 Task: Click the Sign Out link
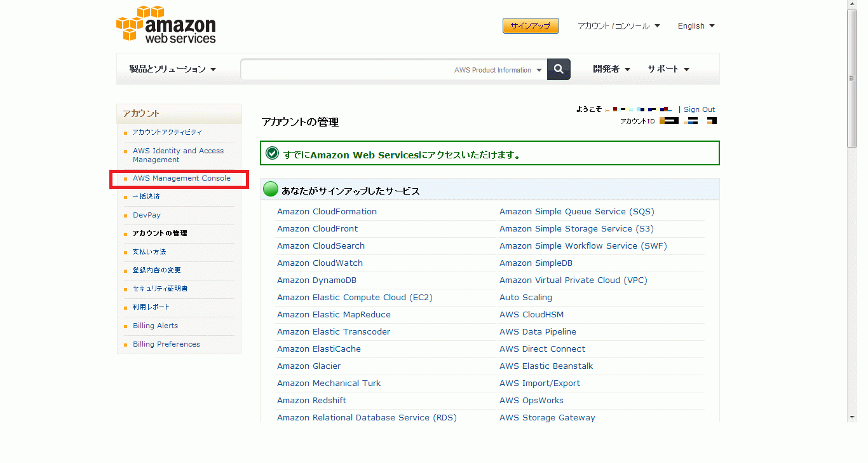pyautogui.click(x=699, y=109)
